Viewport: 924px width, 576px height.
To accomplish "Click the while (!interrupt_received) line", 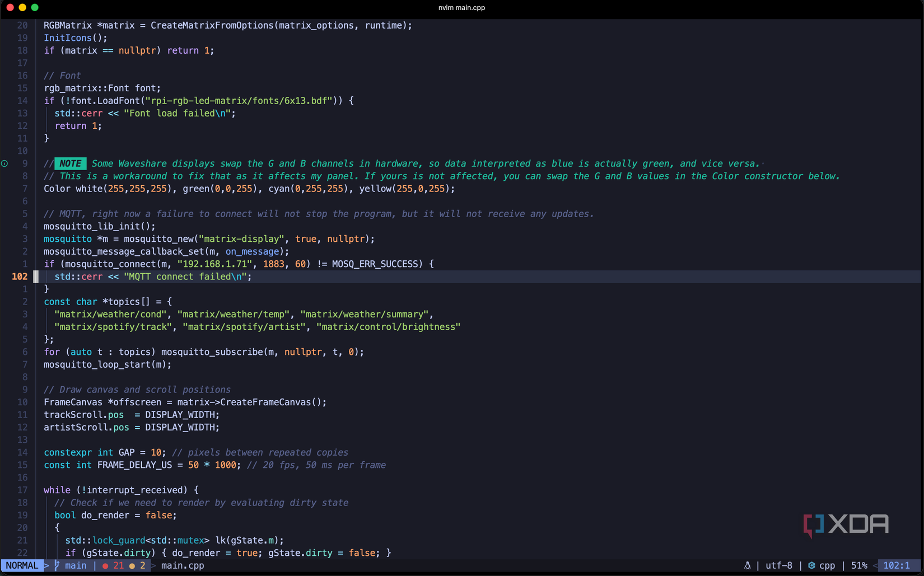I will (121, 490).
